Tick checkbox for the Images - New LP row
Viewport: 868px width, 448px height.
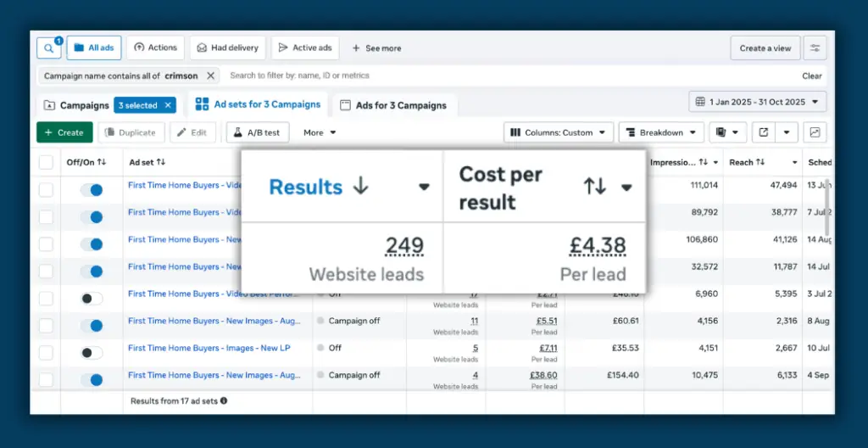(x=46, y=353)
